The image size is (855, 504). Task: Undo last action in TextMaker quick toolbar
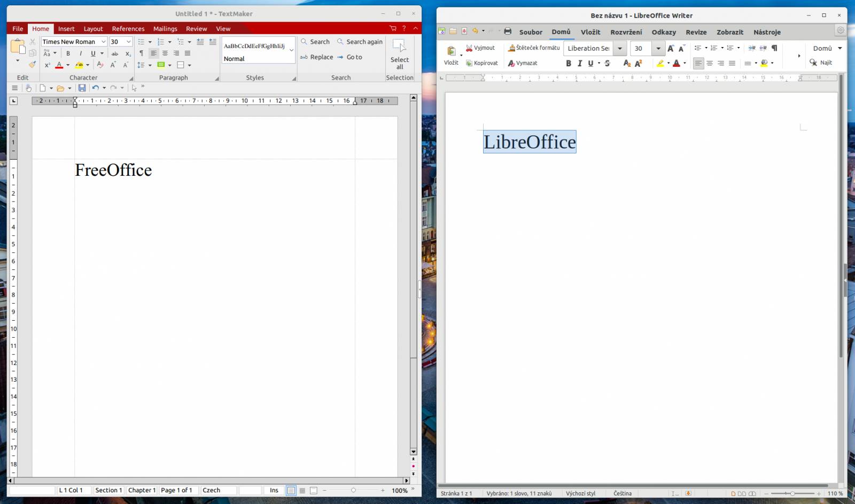pyautogui.click(x=95, y=88)
